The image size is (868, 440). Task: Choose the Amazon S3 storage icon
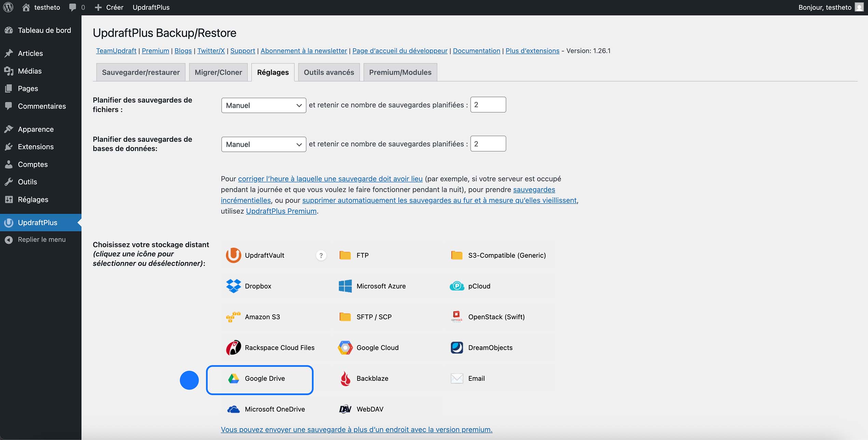[x=234, y=317]
